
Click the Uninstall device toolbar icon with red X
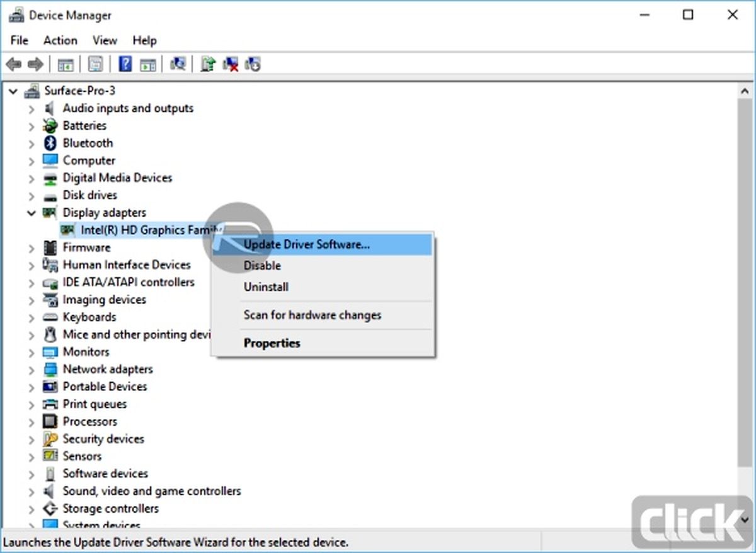pos(231,64)
